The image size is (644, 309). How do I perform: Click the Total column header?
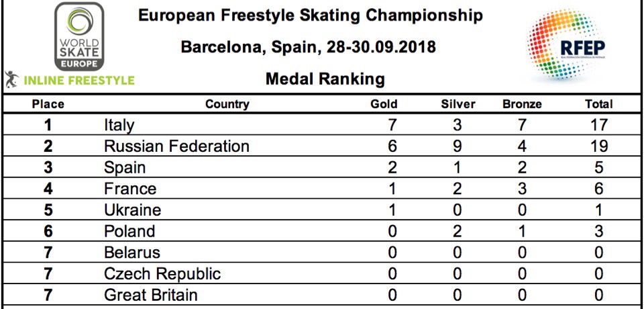[x=598, y=104]
